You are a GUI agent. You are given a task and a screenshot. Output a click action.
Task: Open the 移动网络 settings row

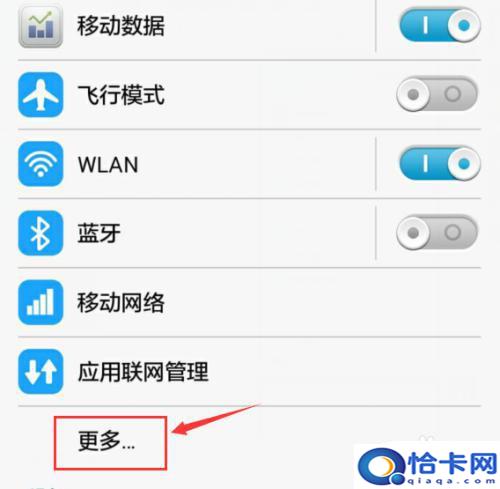(x=249, y=302)
